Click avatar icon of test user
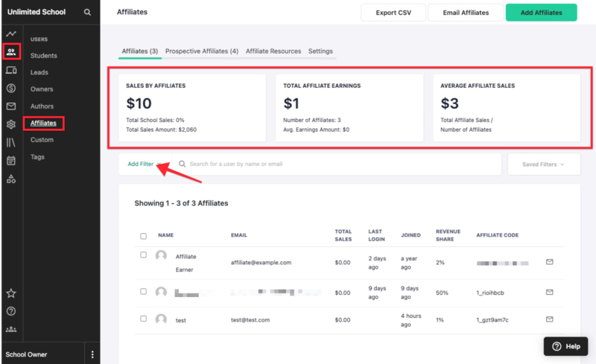The image size is (596, 364). click(x=161, y=319)
